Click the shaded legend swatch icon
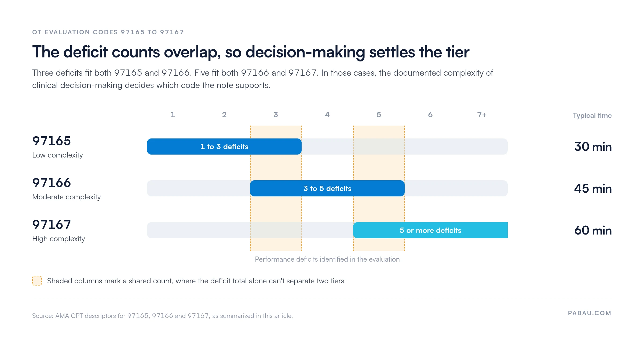 tap(37, 281)
